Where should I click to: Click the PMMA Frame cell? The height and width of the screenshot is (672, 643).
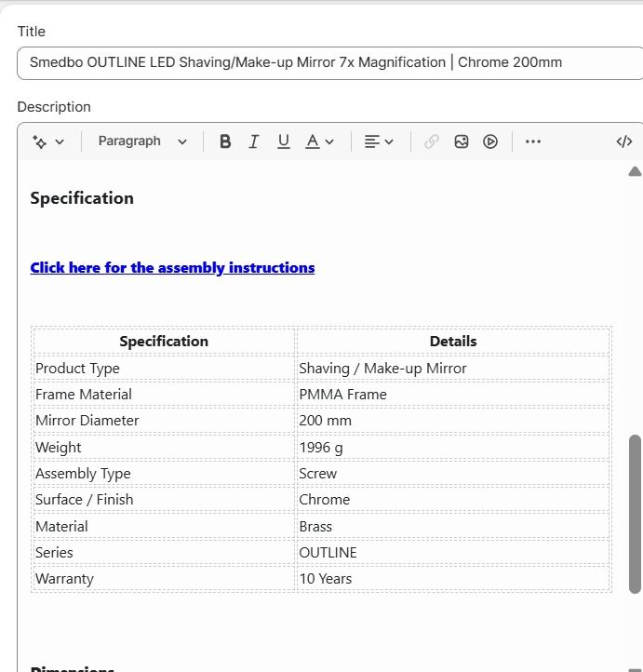pos(453,395)
